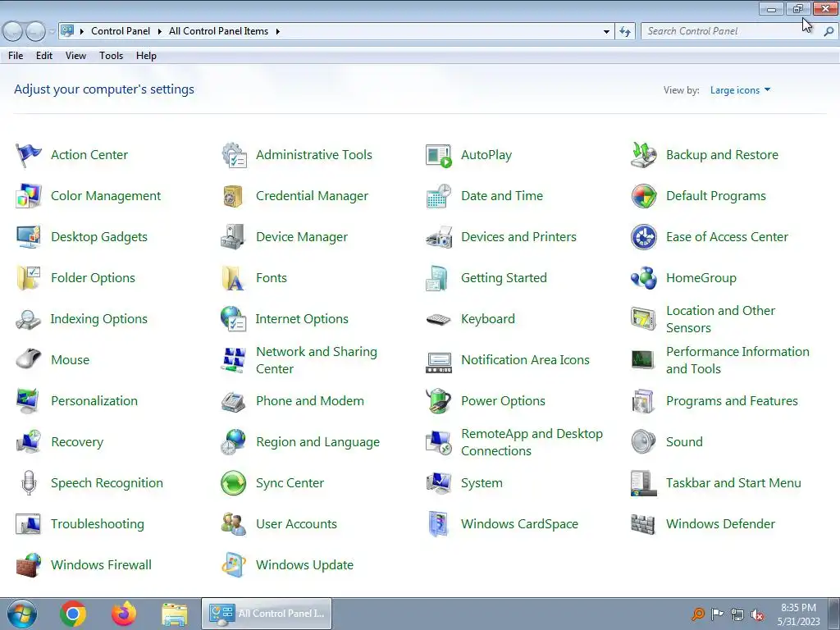Image resolution: width=840 pixels, height=630 pixels.
Task: Open the Ease of Access Center icon
Action: click(x=644, y=237)
